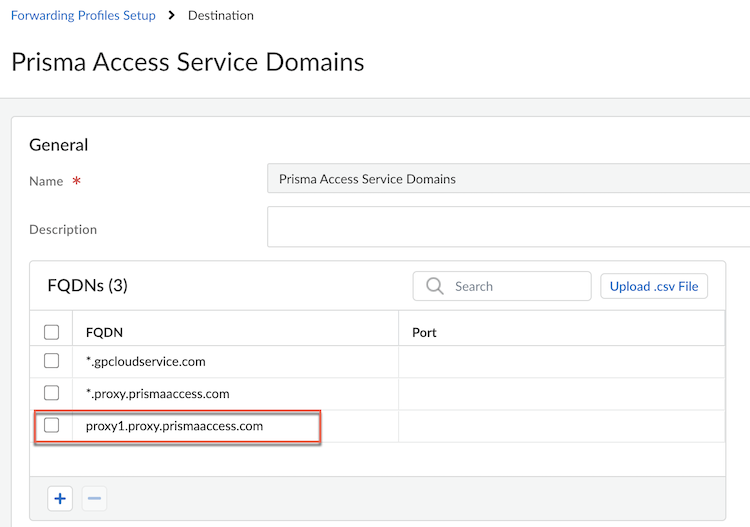Click the plus icon to add FQDN
Viewport: 750px width, 527px height.
(61, 498)
